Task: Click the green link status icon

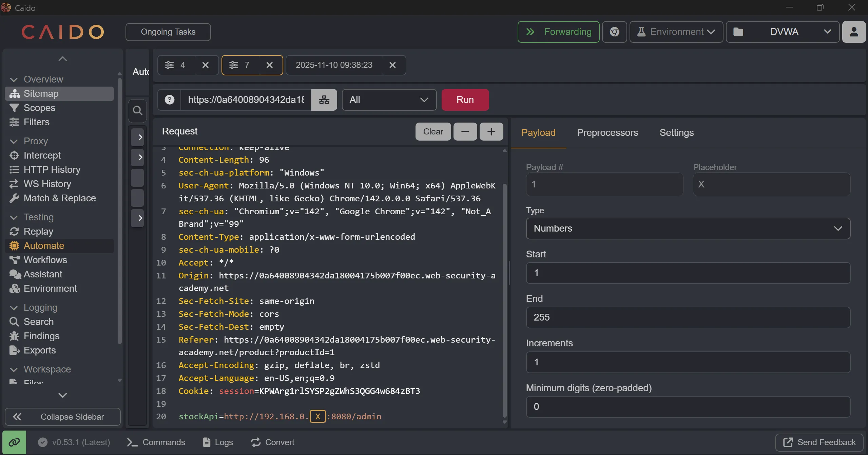Action: coord(14,442)
